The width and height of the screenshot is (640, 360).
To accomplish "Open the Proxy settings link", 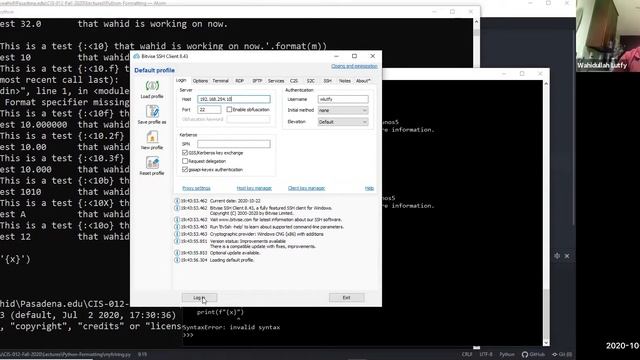I will (196, 188).
